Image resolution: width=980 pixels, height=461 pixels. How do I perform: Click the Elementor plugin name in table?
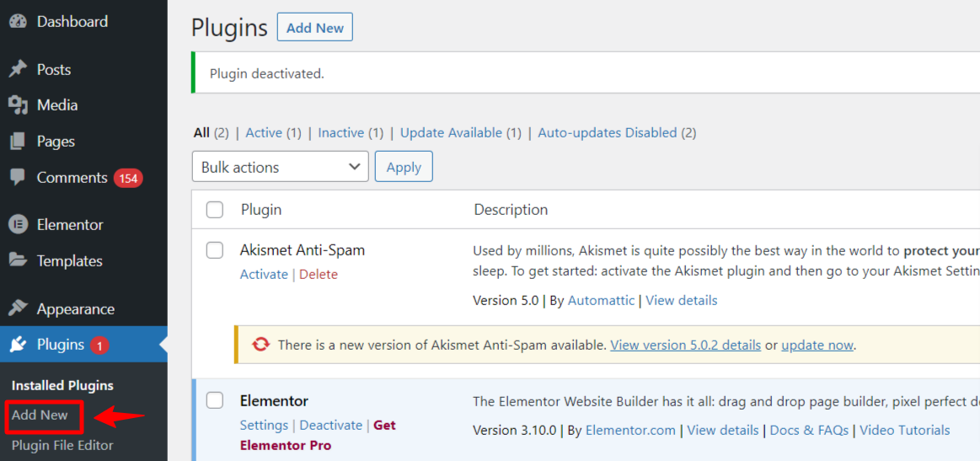click(x=274, y=400)
